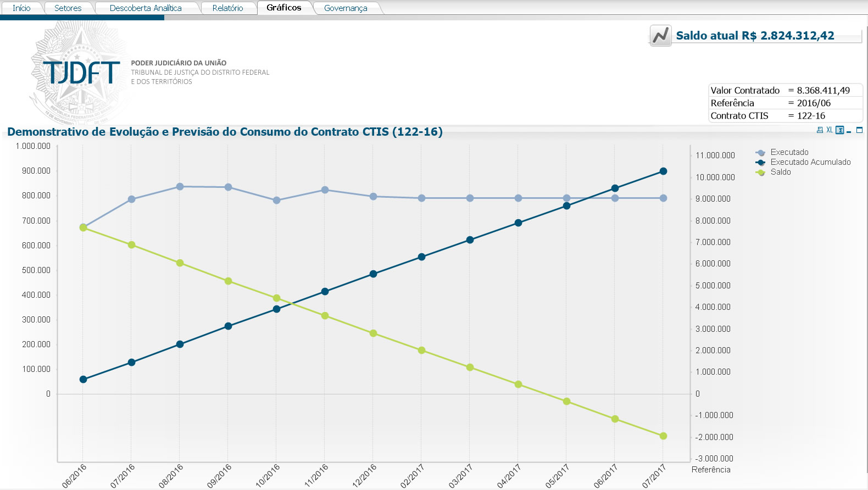Print the chart using the printer icon
This screenshot has width=868, height=490.
pyautogui.click(x=820, y=130)
